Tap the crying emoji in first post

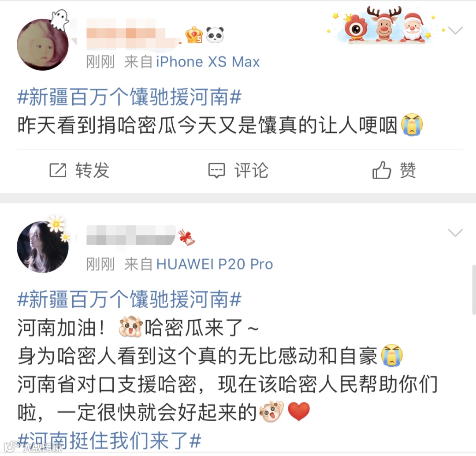[x=412, y=124]
